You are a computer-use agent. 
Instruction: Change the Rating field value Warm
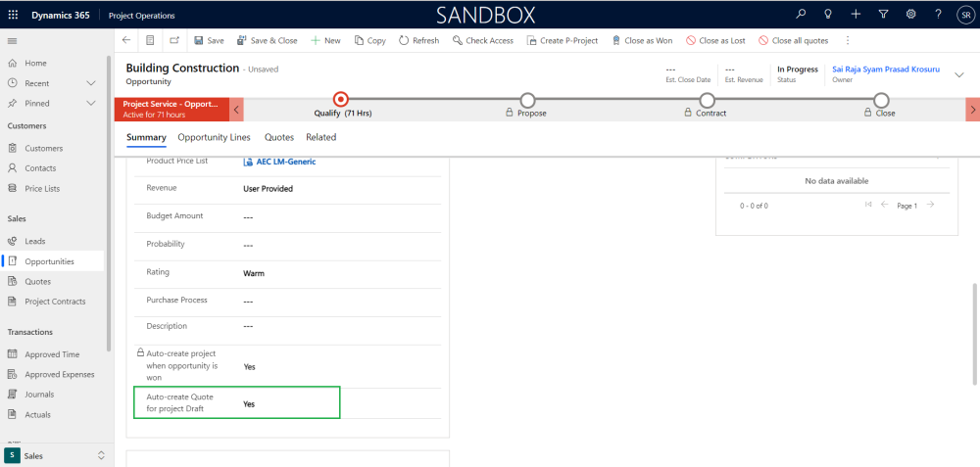[254, 273]
